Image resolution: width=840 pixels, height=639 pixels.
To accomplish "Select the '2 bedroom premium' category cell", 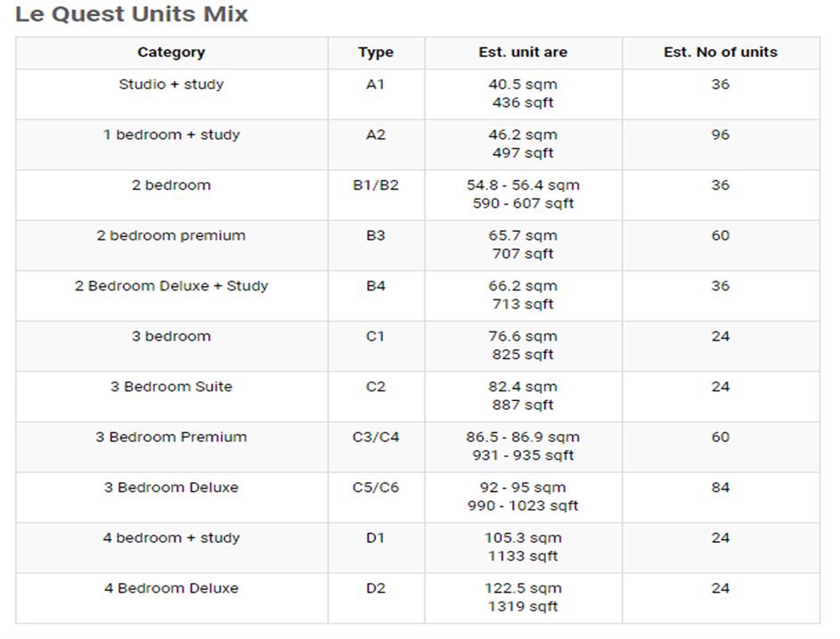I will [171, 236].
